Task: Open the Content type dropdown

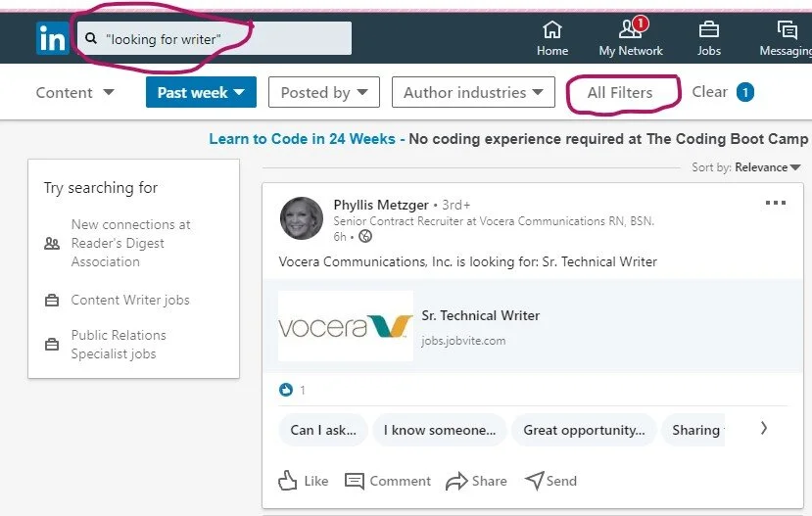Action: point(74,93)
